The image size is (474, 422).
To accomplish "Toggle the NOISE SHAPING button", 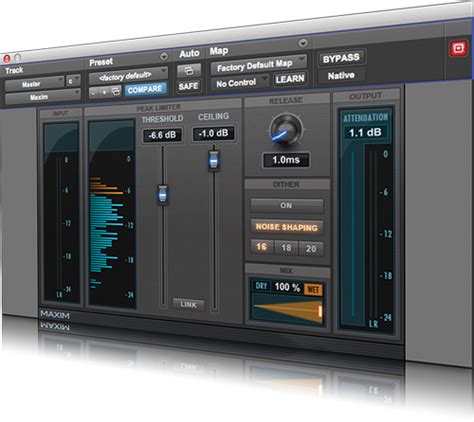I will point(287,227).
